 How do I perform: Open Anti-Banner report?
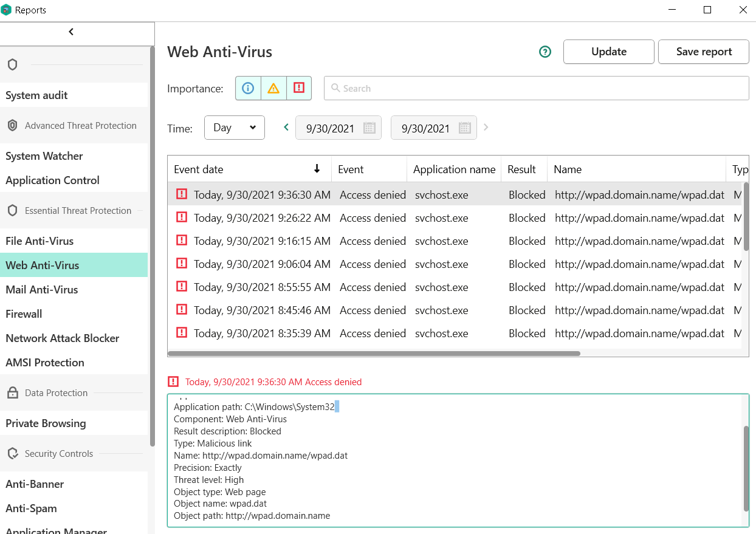tap(74, 484)
